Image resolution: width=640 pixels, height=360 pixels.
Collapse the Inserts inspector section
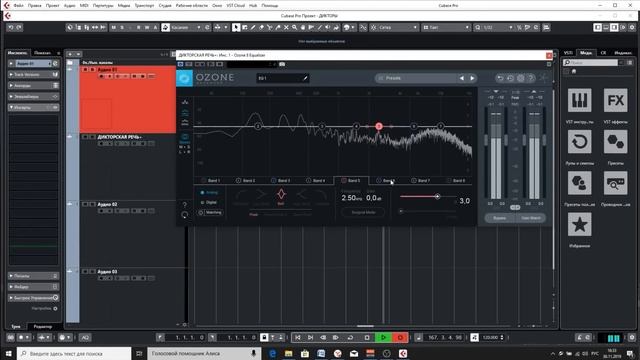[x=33, y=107]
